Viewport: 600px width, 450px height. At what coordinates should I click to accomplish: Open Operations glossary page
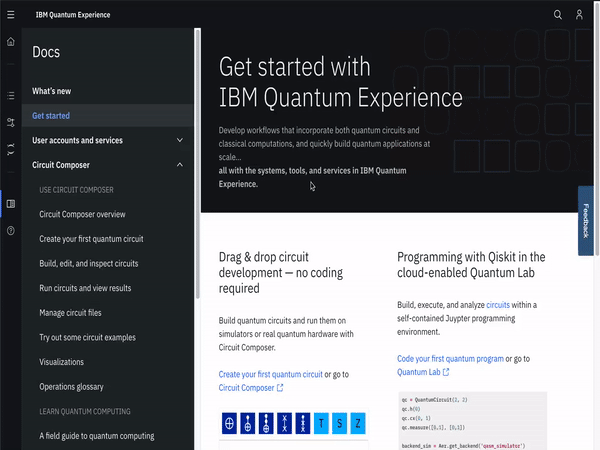tap(72, 386)
